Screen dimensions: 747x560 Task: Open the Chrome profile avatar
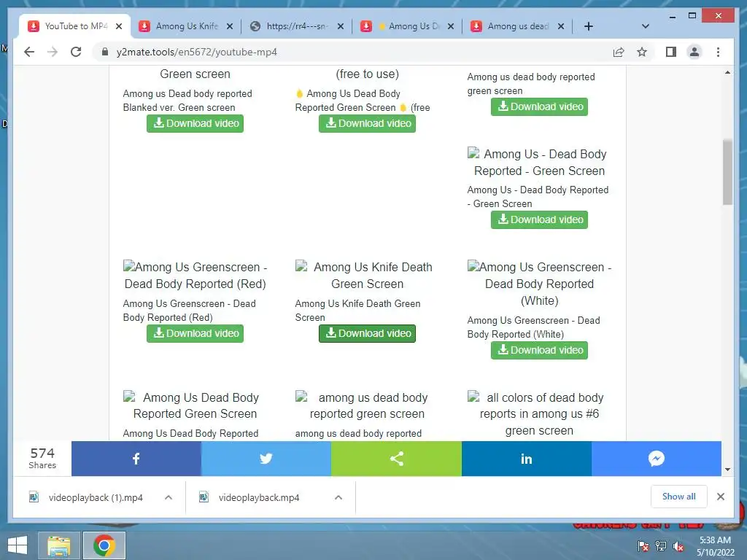(694, 52)
